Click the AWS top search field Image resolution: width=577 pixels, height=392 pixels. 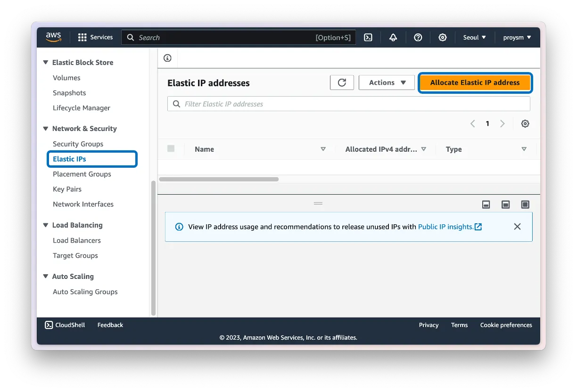(239, 37)
